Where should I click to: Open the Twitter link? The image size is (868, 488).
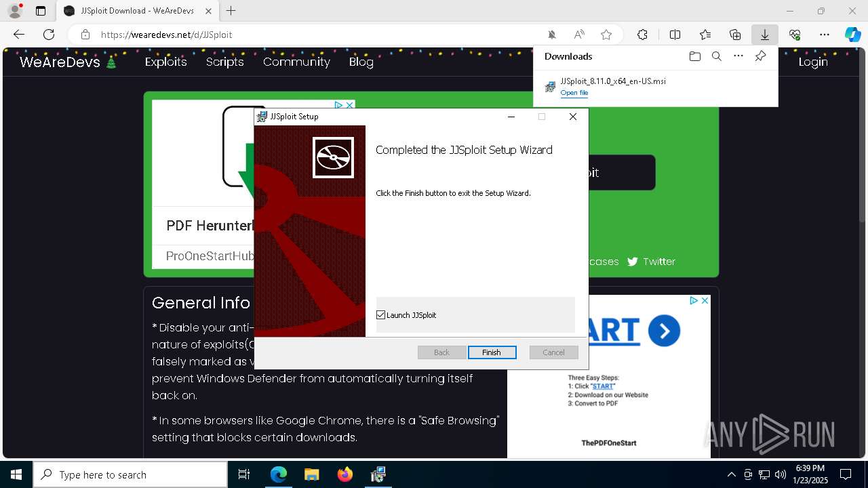click(651, 262)
